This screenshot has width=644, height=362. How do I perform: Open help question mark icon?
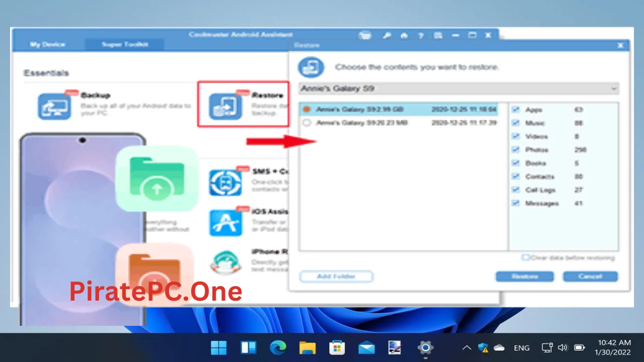pyautogui.click(x=421, y=36)
